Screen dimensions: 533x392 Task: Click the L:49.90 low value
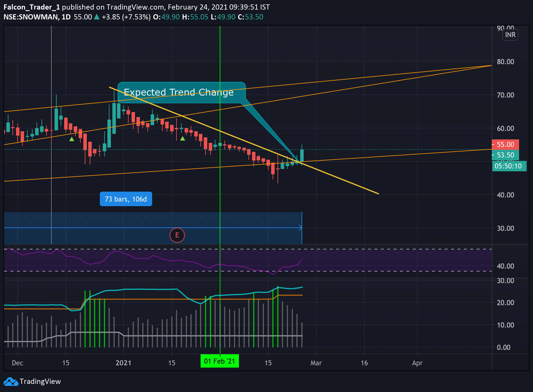coord(223,17)
